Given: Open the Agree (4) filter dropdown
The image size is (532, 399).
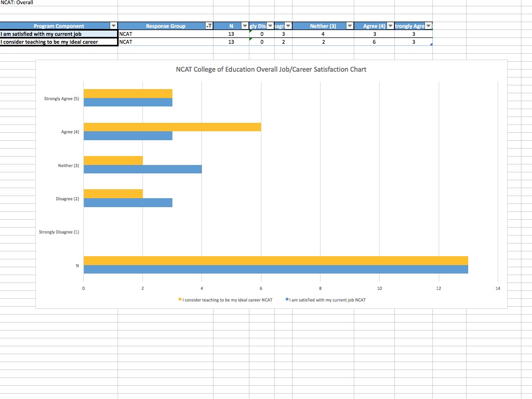Looking at the screenshot, I should (391, 26).
